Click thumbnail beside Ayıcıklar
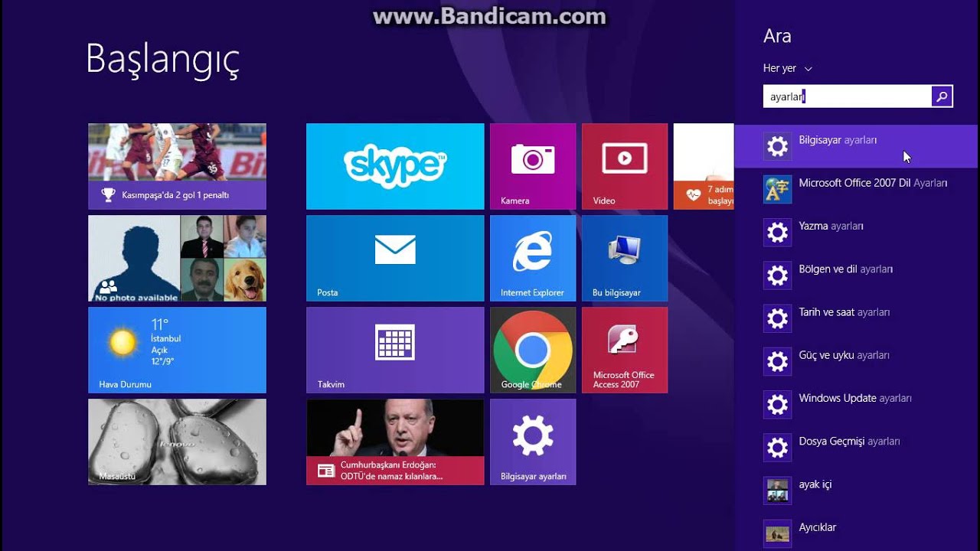The width and height of the screenshot is (980, 551). point(777,533)
